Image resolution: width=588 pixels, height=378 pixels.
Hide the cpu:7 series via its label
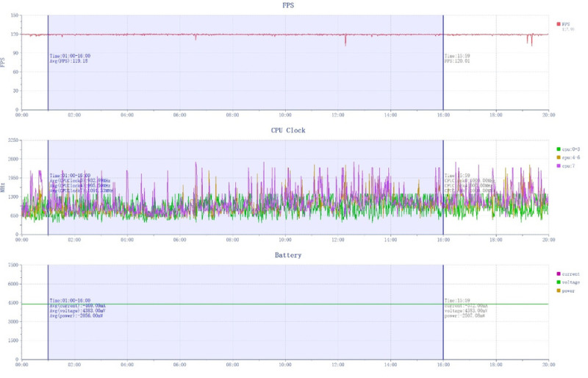tap(569, 166)
